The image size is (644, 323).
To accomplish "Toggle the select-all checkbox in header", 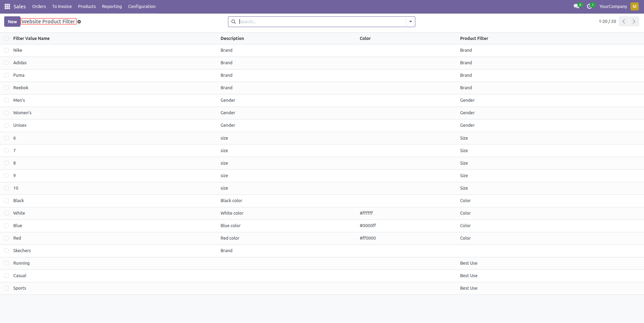I will [x=7, y=39].
